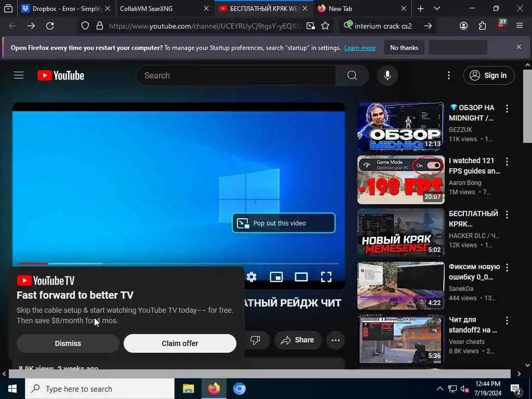Image resolution: width=532 pixels, height=399 pixels.
Task: Open the site padlock information
Action: tap(99, 26)
